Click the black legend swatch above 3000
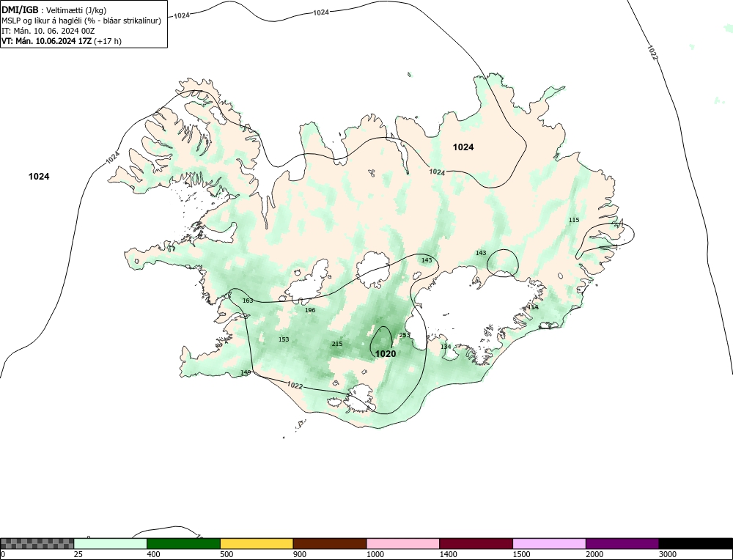The image size is (733, 560). pos(696,543)
